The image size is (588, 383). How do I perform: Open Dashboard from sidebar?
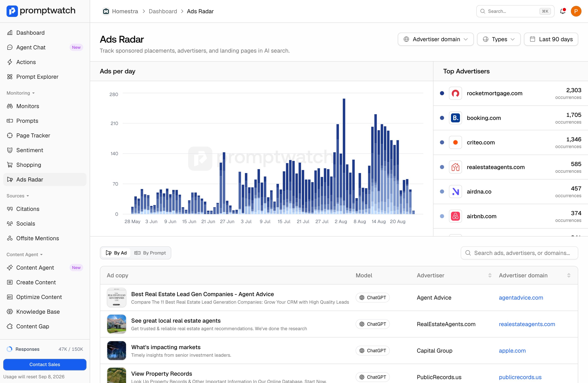[x=45, y=33]
